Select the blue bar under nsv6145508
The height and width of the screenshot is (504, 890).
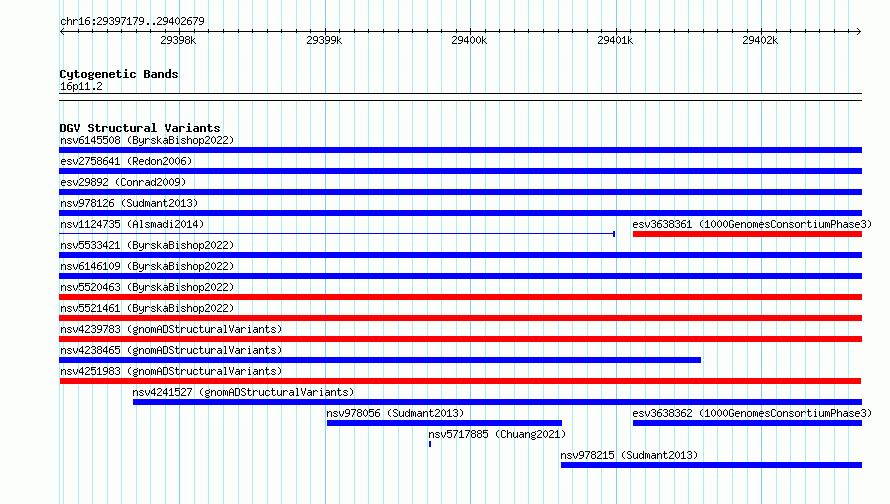pos(460,150)
